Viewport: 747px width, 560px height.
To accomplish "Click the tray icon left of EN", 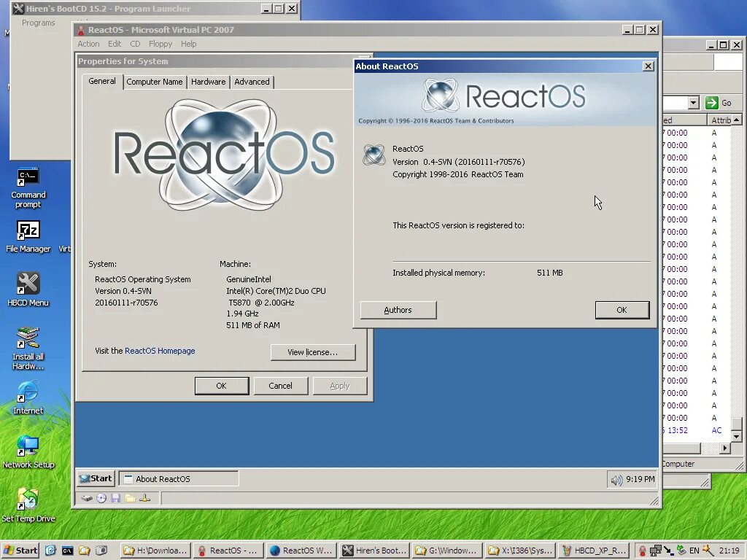I will 682,551.
